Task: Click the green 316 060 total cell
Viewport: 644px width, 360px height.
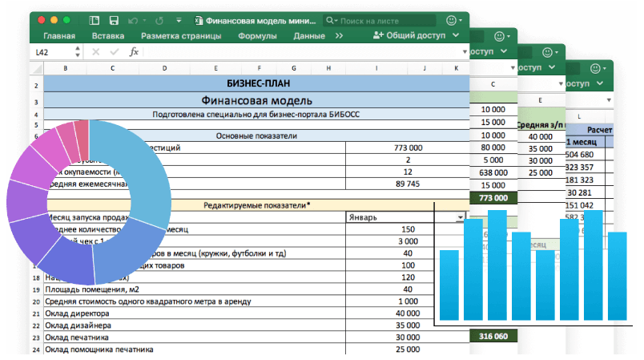Action: tap(493, 336)
